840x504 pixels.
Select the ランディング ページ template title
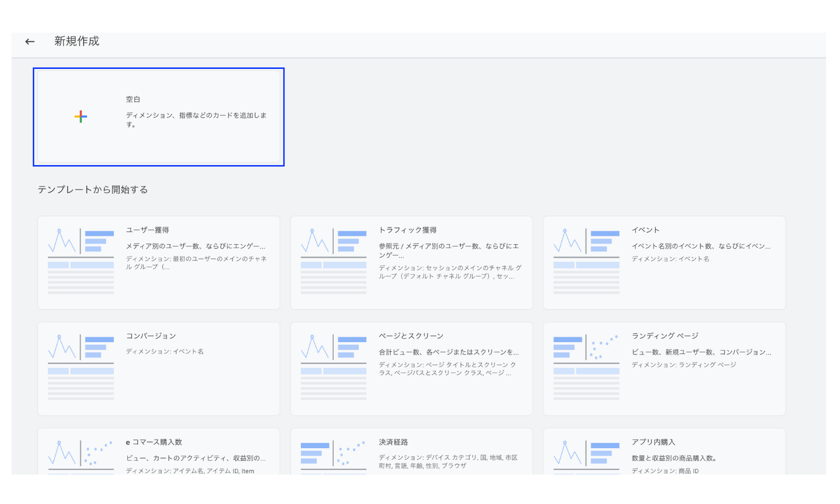[665, 336]
